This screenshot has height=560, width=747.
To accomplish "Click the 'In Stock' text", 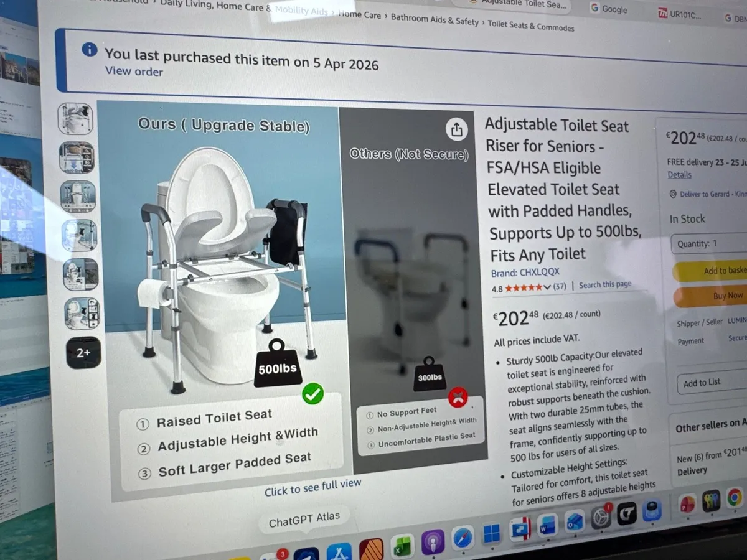I will tap(687, 219).
